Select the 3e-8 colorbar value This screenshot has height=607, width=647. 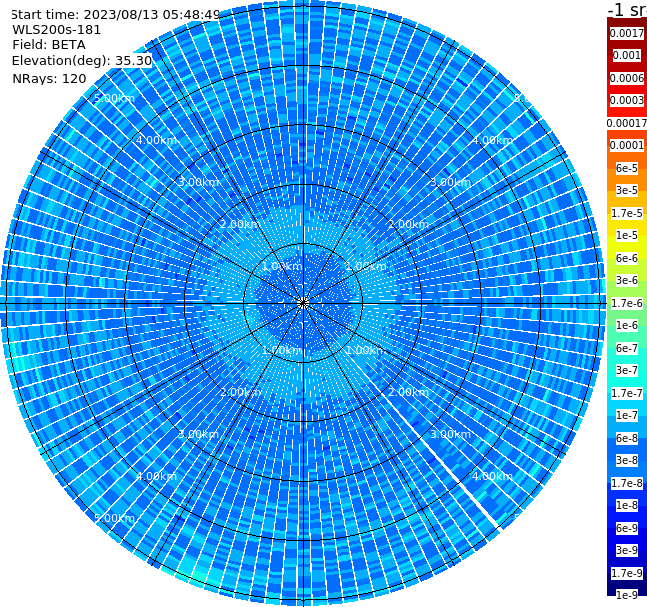tap(627, 460)
